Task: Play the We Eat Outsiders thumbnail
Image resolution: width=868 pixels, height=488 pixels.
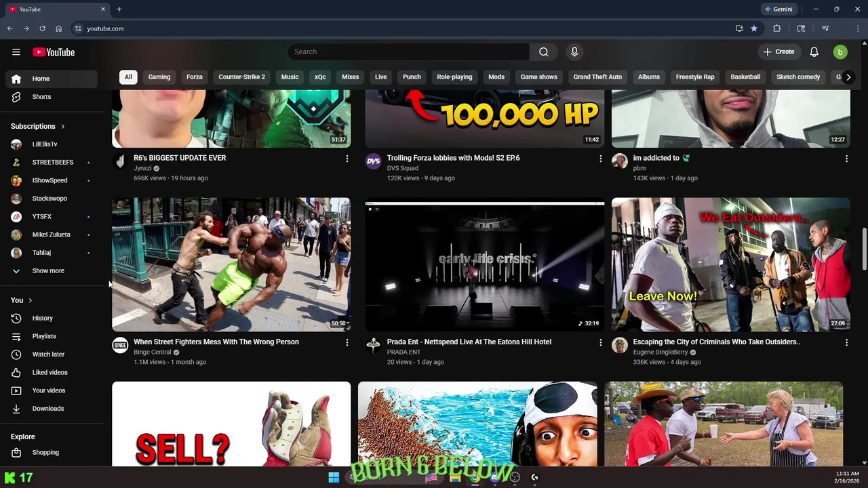Action: pos(730,264)
